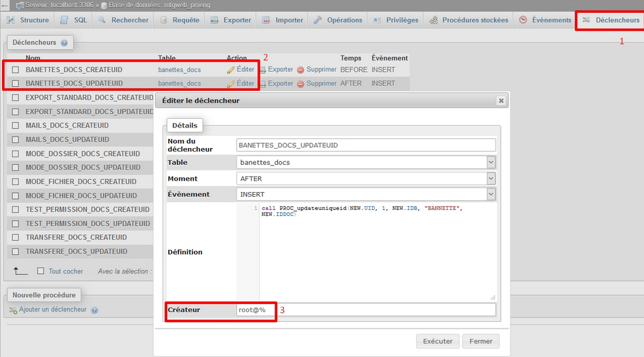The image size is (644, 357).
Task: Click the Ajouter un déclencheur icon
Action: (14, 310)
